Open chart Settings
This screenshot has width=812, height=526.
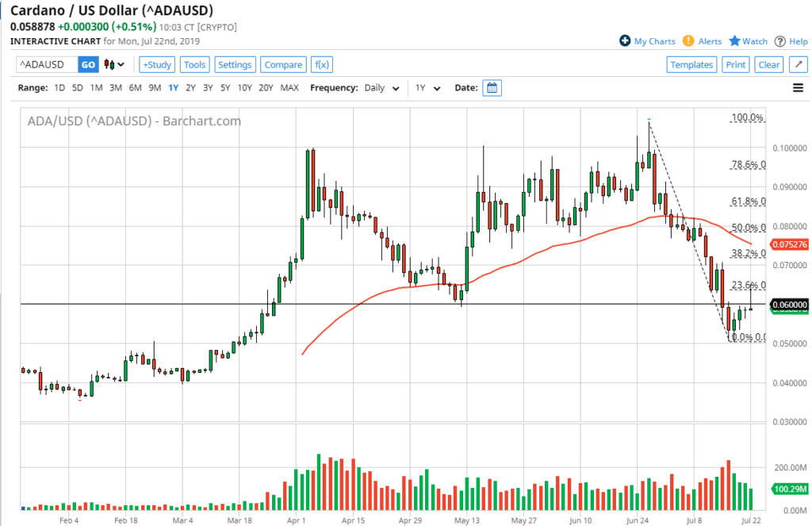tap(235, 65)
